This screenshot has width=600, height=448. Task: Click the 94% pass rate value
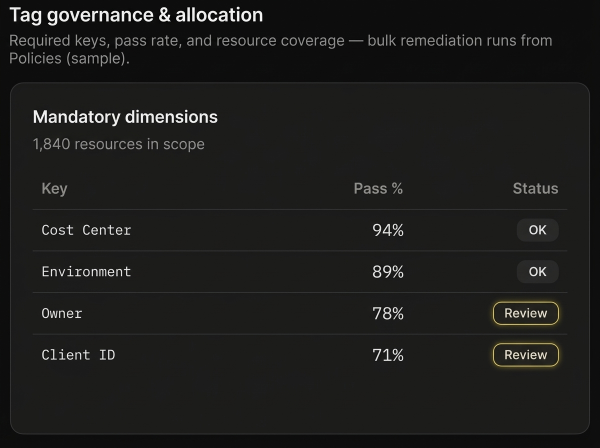(387, 230)
